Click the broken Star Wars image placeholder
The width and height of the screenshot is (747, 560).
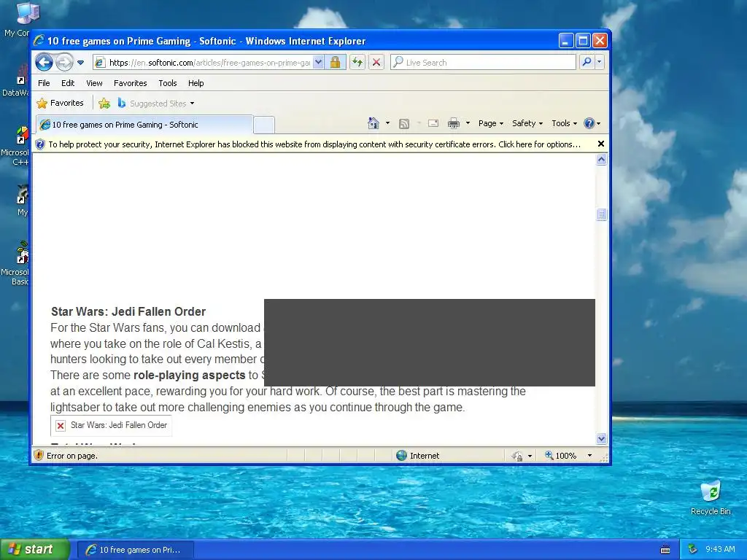click(111, 425)
